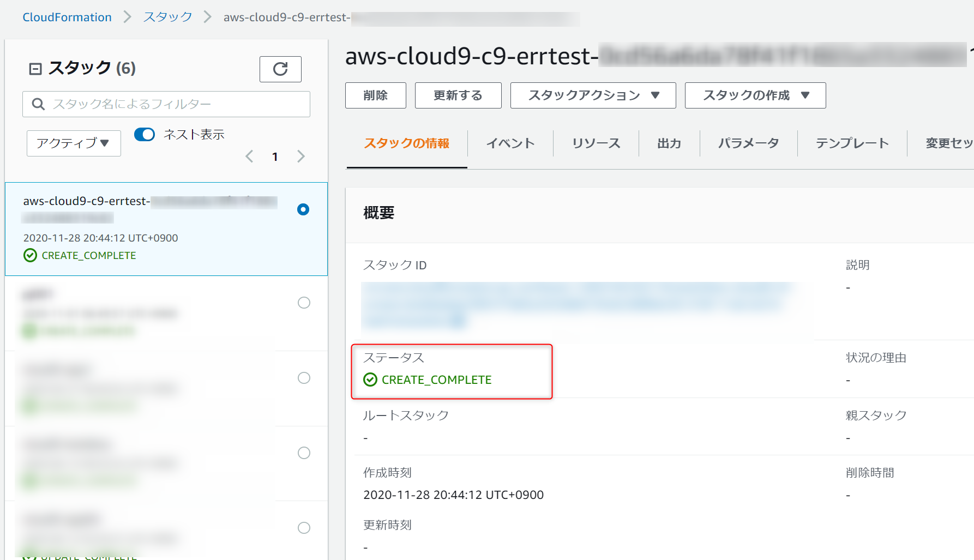Click the 概要 section heading
Viewport: 974px width, 560px height.
click(379, 213)
